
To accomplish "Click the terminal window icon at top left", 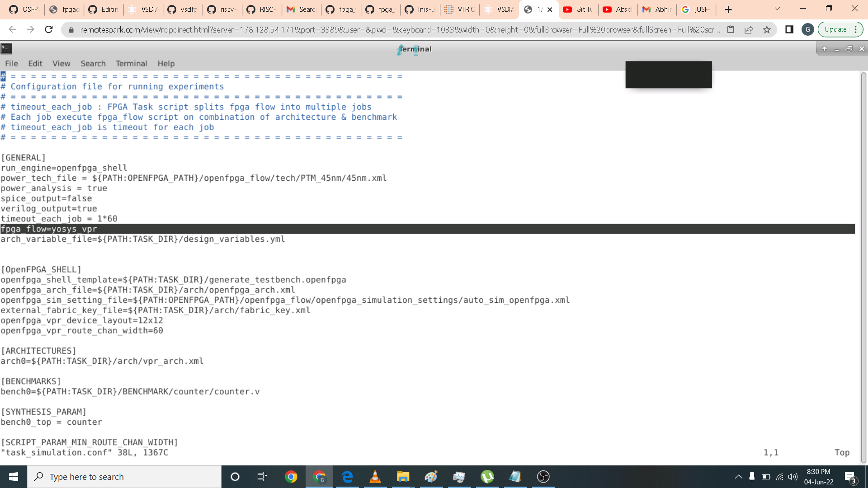I will (6, 49).
